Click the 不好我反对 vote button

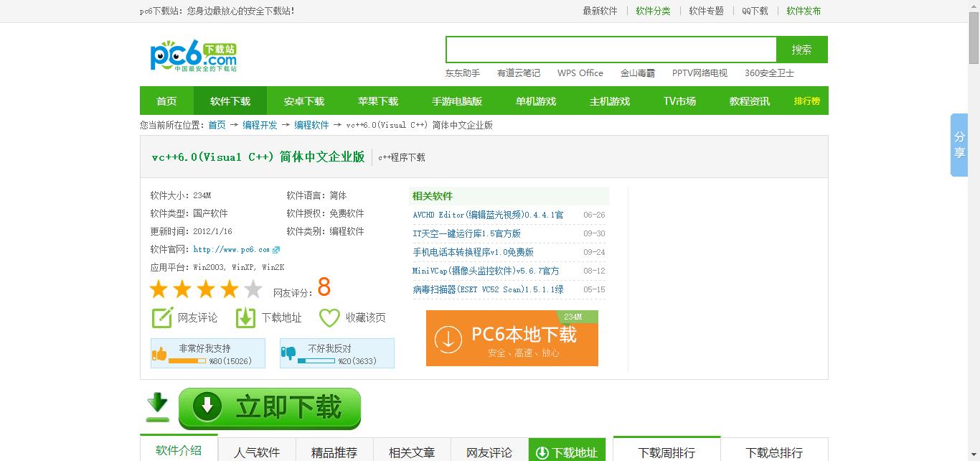[x=337, y=353]
